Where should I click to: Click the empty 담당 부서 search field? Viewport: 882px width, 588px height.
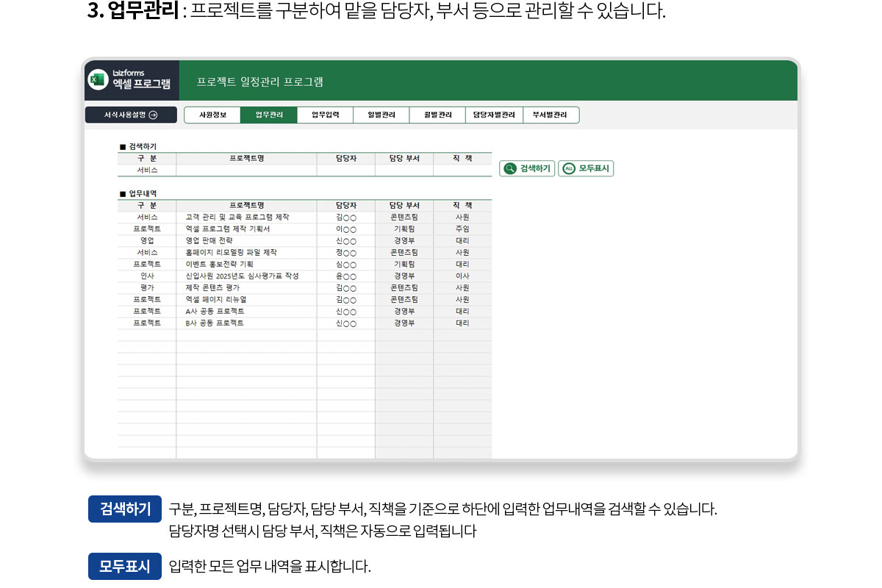tap(404, 171)
